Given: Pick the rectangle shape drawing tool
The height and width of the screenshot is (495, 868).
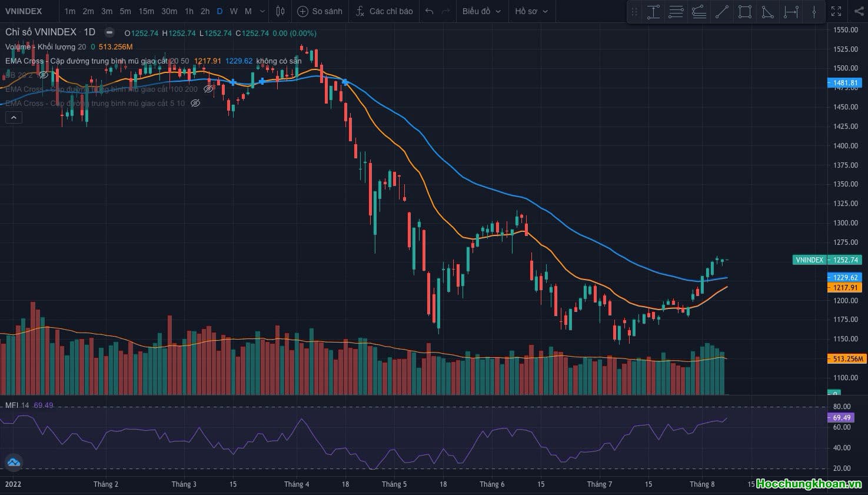Looking at the screenshot, I should [745, 11].
